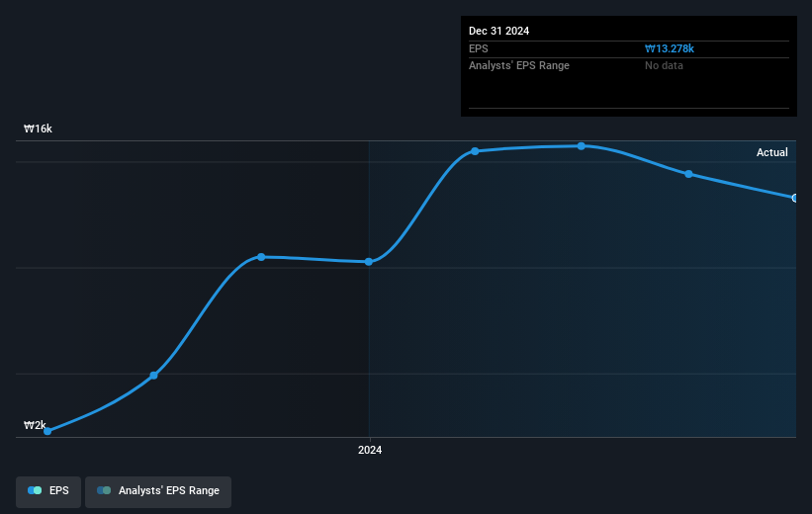This screenshot has width=812, height=514.
Task: Click the Actual label on the chart
Action: (x=772, y=152)
